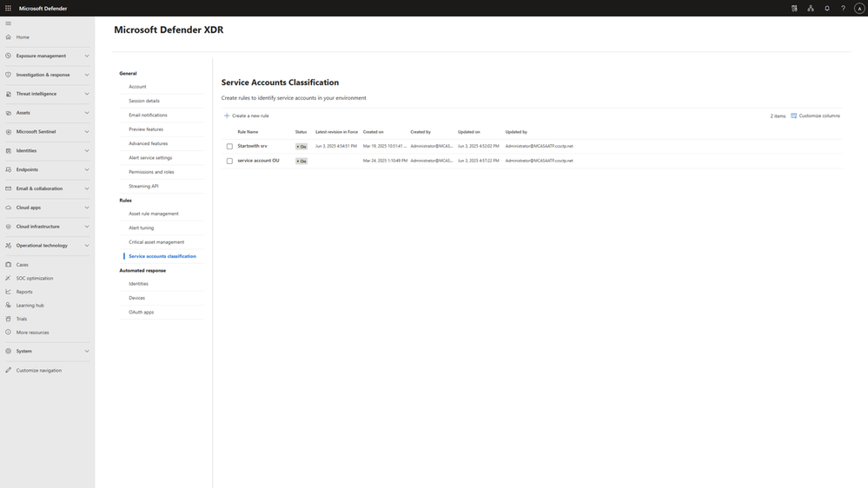The image size is (868, 488).
Task: Expand the Cloud apps chevron
Action: point(86,208)
